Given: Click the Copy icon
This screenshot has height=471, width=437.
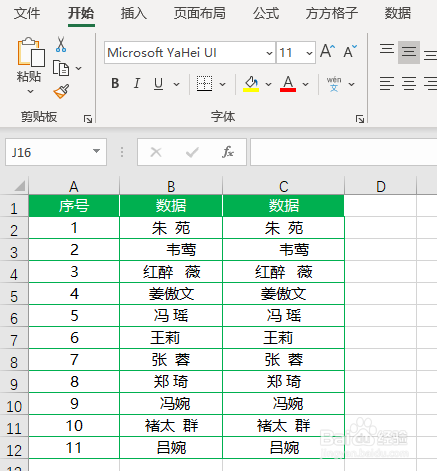Looking at the screenshot, I should pos(61,68).
